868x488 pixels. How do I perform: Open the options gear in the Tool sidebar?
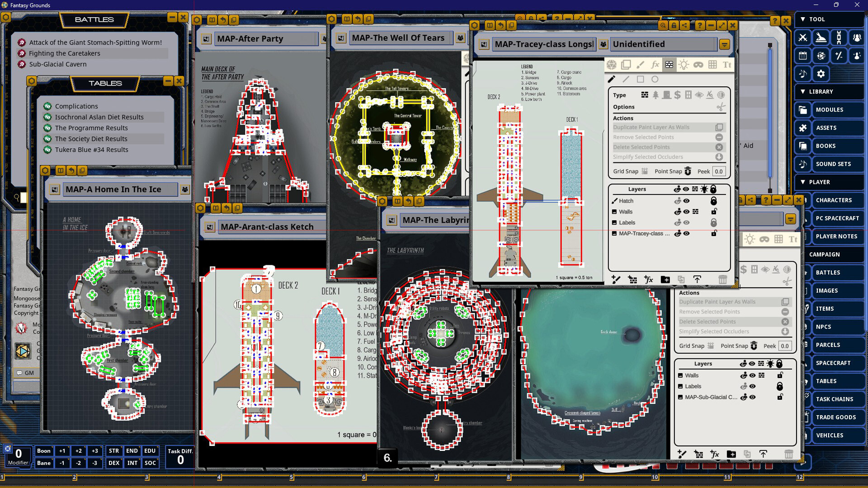click(821, 74)
